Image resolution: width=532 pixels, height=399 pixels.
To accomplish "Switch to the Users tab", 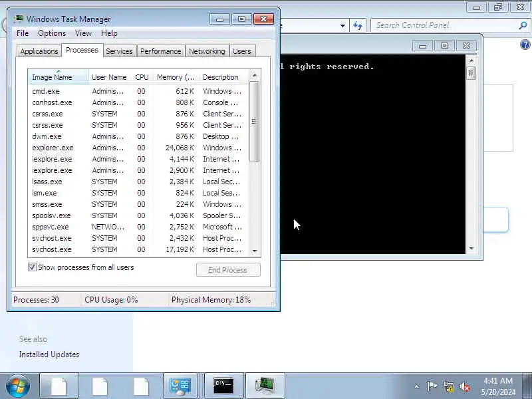I will [242, 51].
